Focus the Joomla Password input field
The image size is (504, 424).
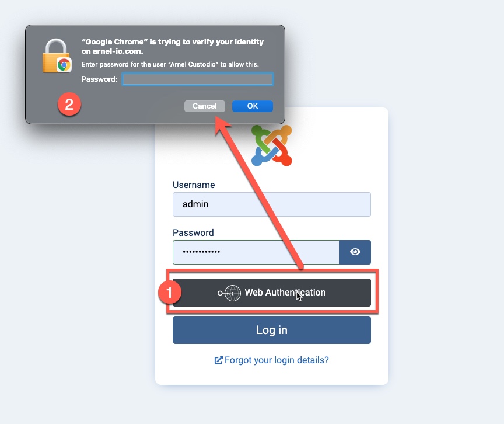point(256,252)
